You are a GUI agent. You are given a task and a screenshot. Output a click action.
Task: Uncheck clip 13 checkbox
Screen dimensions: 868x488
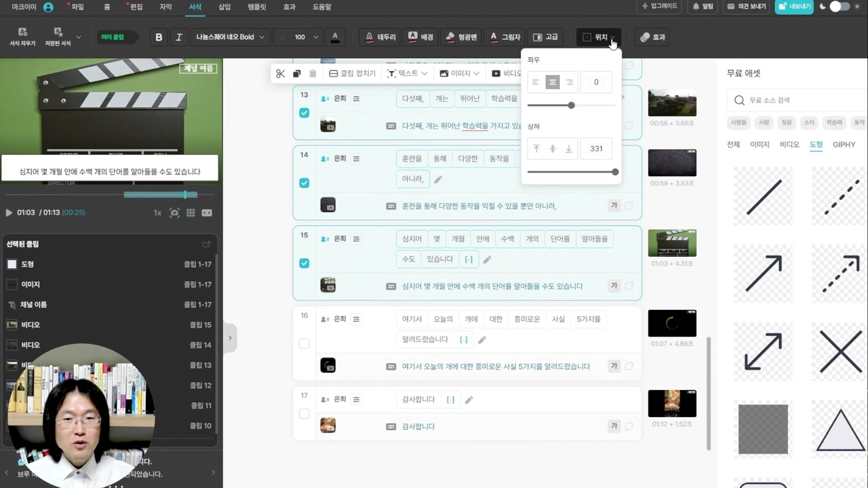[304, 113]
